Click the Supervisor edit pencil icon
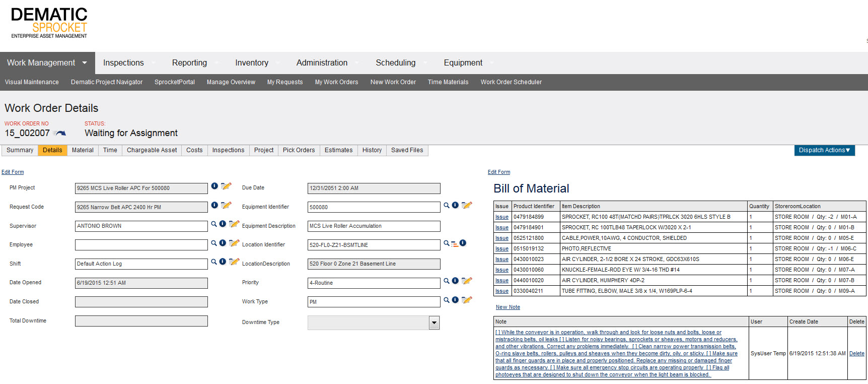The width and height of the screenshot is (868, 384). point(234,224)
